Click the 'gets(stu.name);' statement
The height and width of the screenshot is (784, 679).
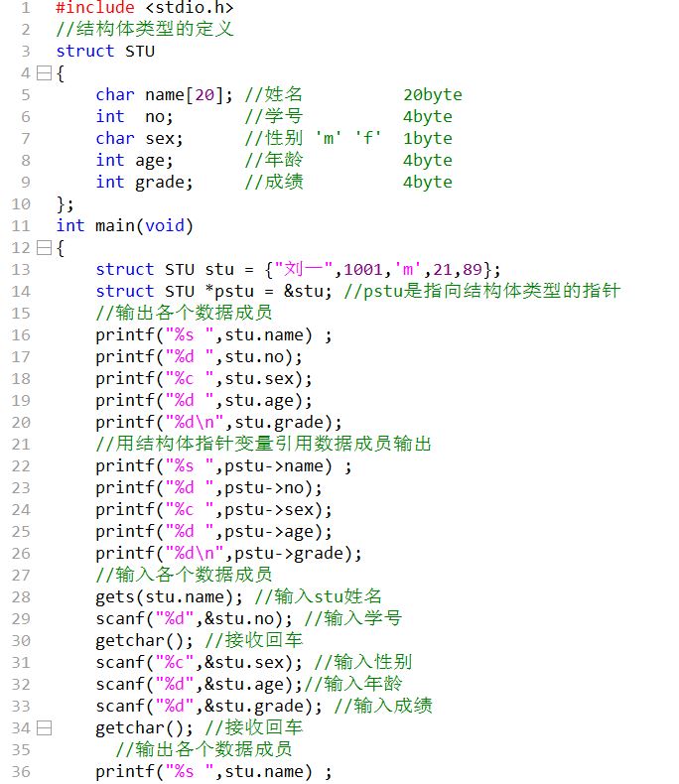click(169, 597)
